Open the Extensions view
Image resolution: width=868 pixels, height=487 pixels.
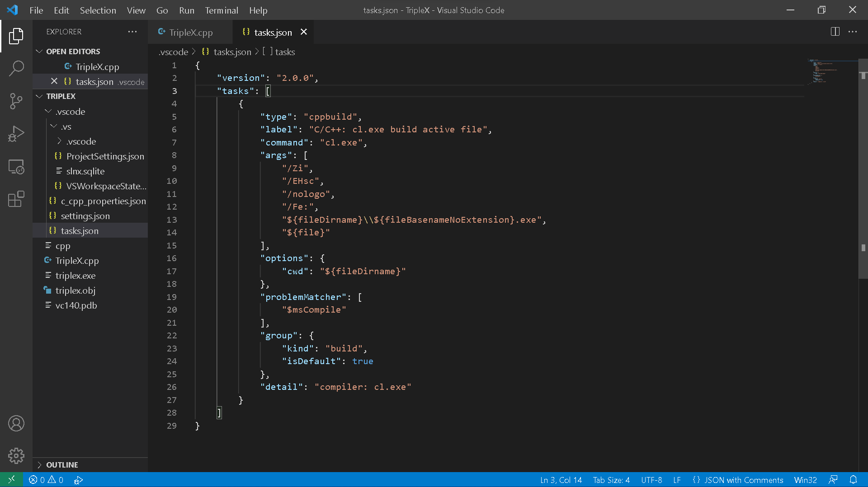16,199
